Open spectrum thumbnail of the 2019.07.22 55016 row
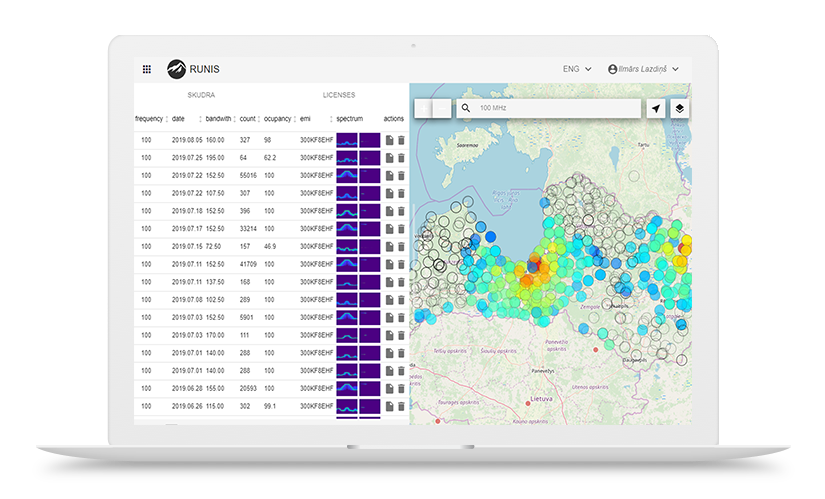825x499 pixels. [347, 176]
